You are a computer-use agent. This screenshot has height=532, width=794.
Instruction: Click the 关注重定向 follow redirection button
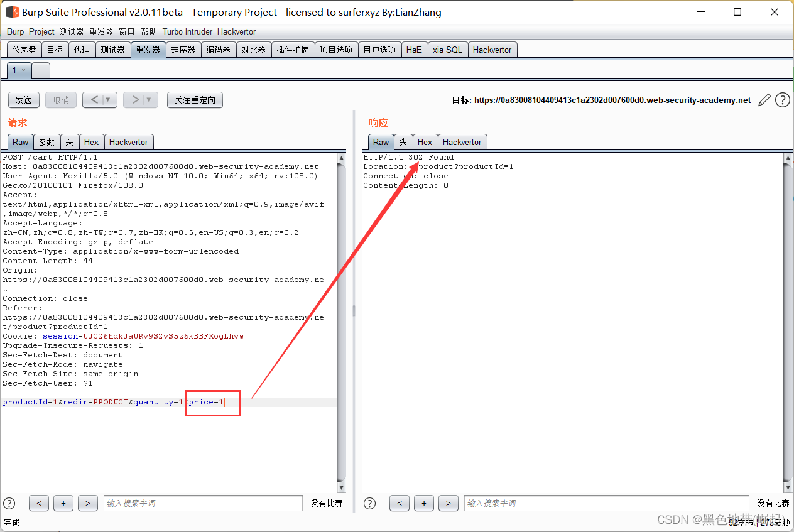[195, 100]
